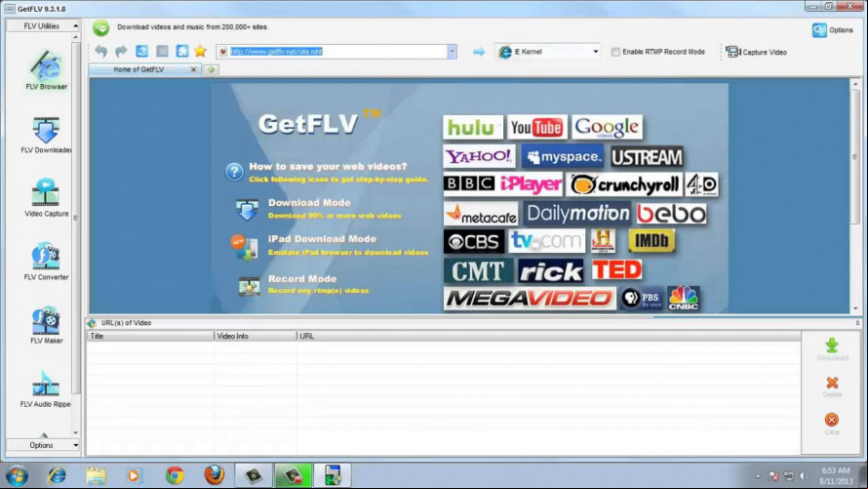Image resolution: width=868 pixels, height=489 pixels.
Task: Click the Dailymotion logo
Action: (x=577, y=213)
